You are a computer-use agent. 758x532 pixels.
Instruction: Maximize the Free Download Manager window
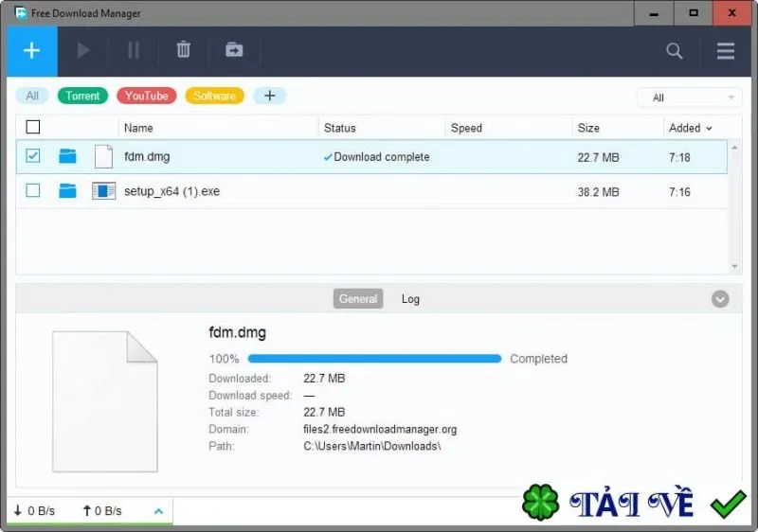(694, 13)
